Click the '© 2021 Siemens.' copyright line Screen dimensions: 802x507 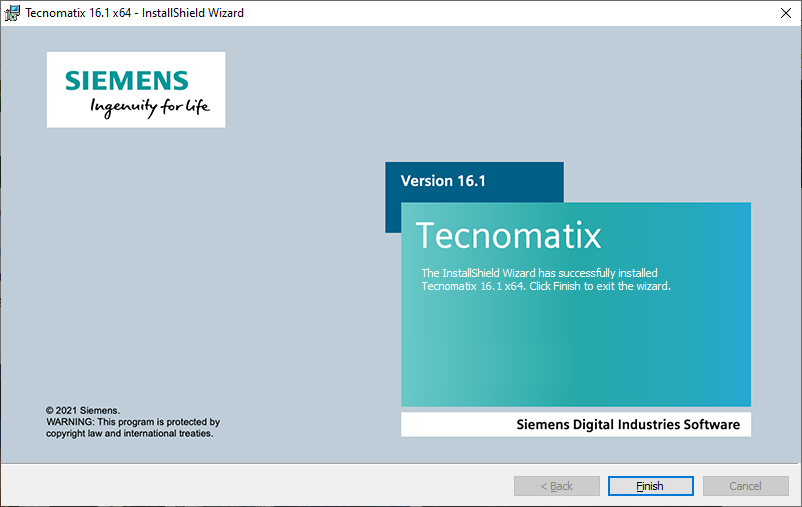[x=83, y=410]
